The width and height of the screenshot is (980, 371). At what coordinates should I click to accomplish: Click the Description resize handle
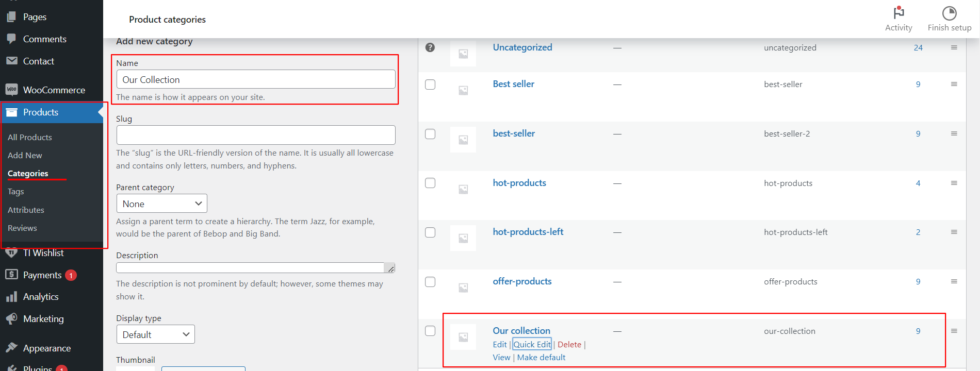pos(391,268)
